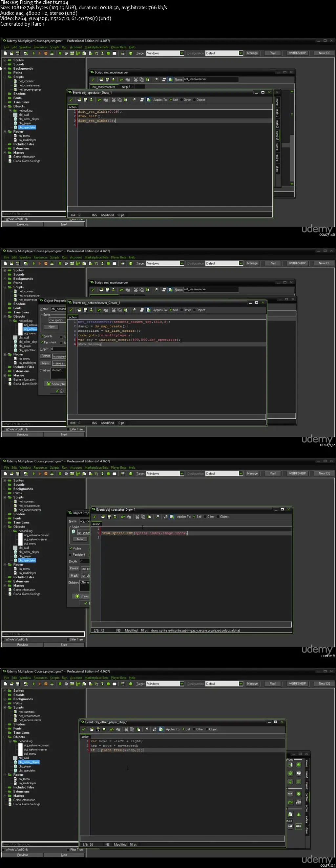Image resolution: width=336 pixels, height=868 pixels.
Task: Click Save icon in obj_networkserver_Create_1 event toolbar
Action: [86, 310]
